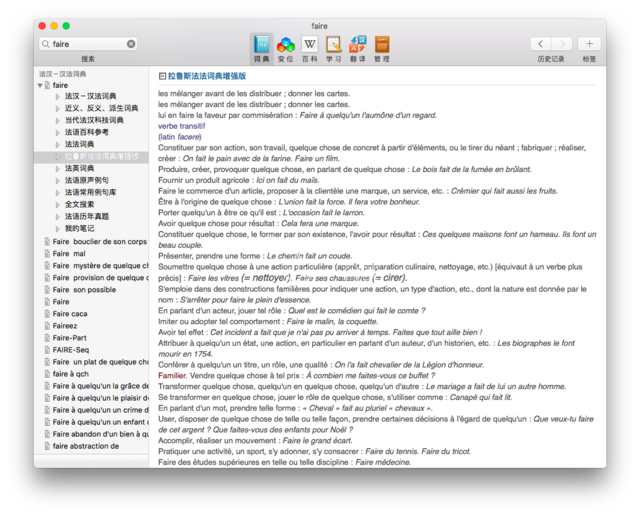Expand the 法语百科参考 node
Viewport: 640px width, 516px height.
(58, 132)
